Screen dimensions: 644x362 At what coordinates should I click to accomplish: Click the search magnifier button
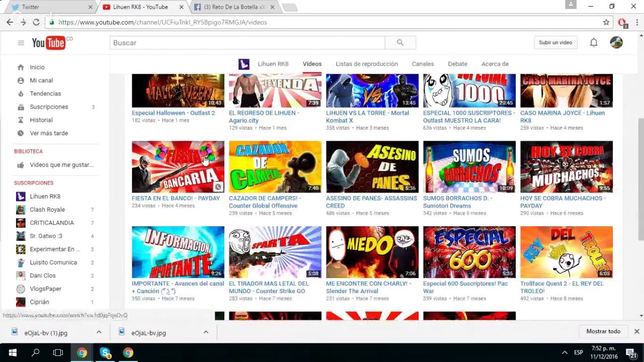coord(400,43)
